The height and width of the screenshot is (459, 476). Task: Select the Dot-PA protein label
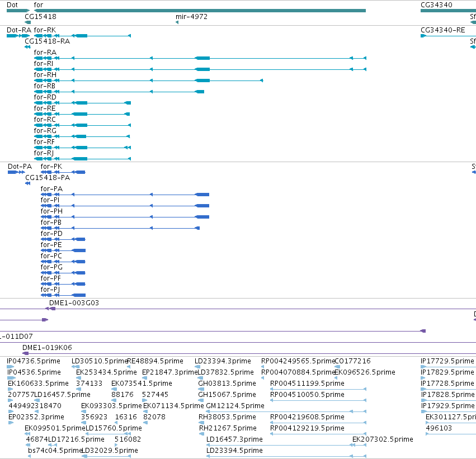coord(20,167)
